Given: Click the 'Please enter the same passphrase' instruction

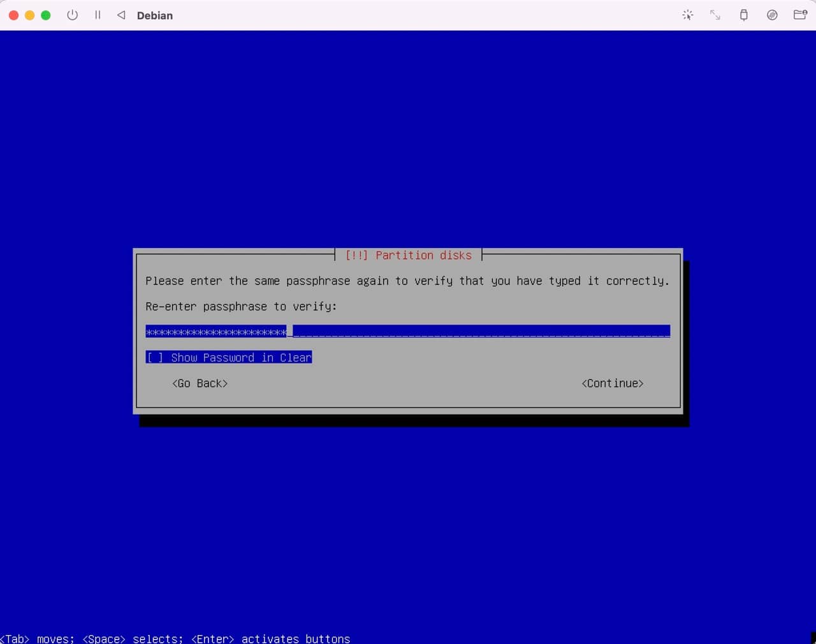Looking at the screenshot, I should pos(407,281).
